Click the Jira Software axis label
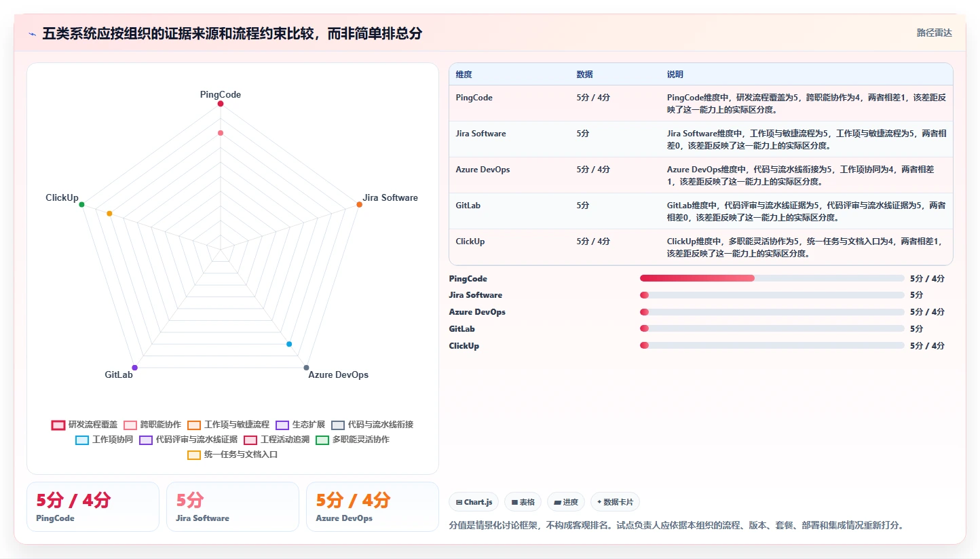 click(390, 197)
